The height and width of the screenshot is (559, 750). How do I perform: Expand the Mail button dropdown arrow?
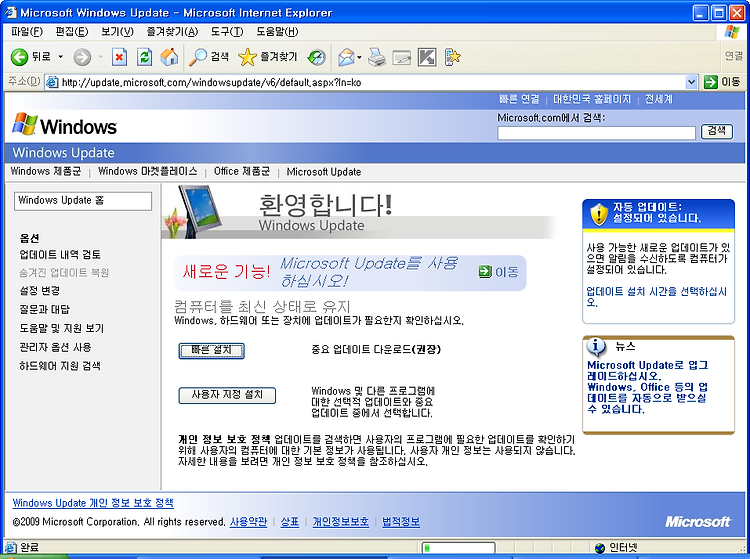pyautogui.click(x=359, y=58)
